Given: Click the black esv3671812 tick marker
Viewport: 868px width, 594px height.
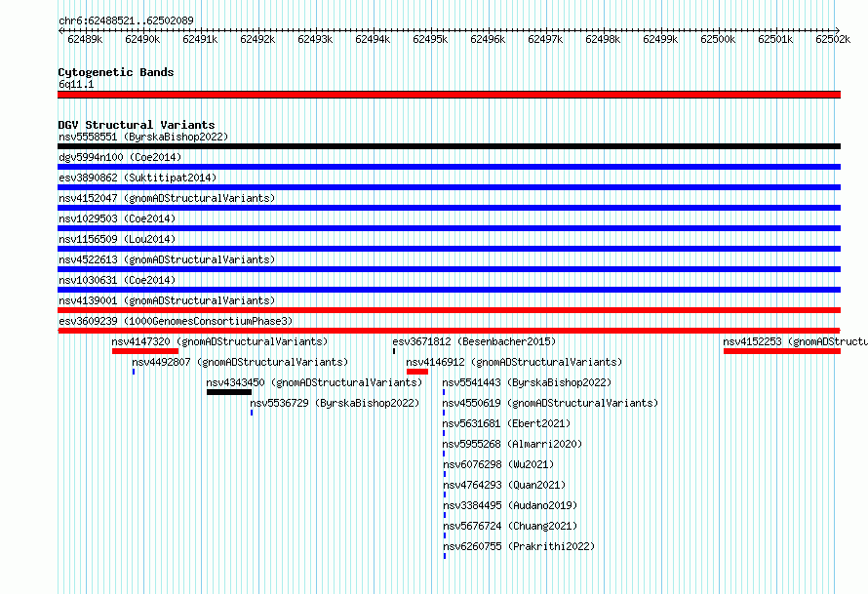Looking at the screenshot, I should click(394, 351).
